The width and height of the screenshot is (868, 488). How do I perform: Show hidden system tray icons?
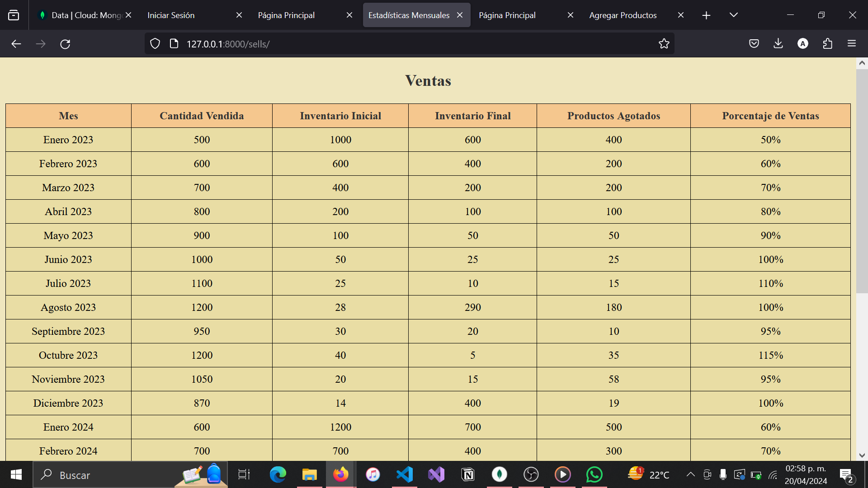point(690,474)
